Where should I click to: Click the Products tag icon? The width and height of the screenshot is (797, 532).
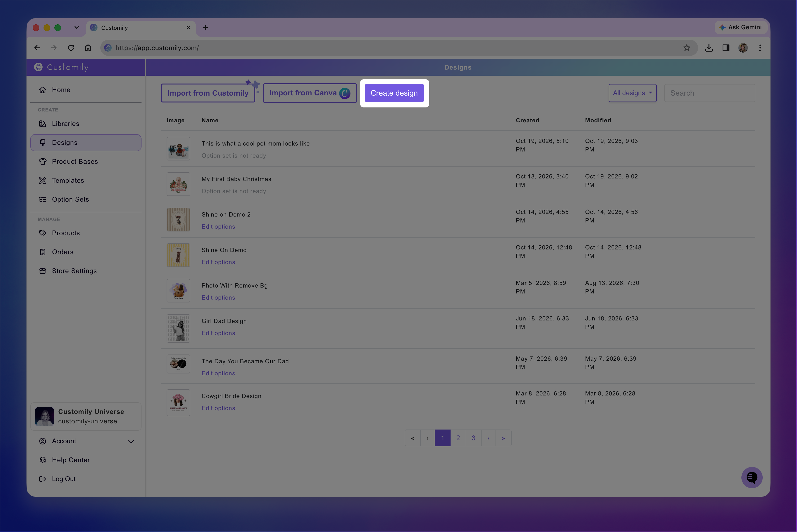pyautogui.click(x=42, y=233)
